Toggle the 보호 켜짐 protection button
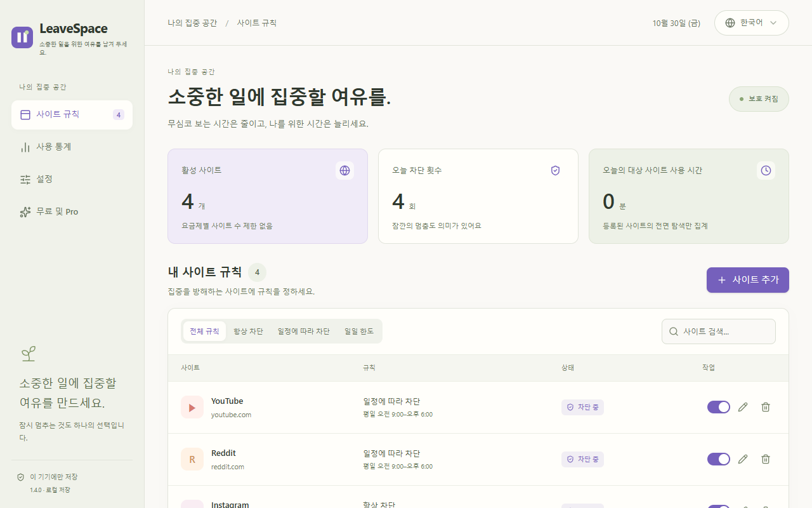 point(759,99)
